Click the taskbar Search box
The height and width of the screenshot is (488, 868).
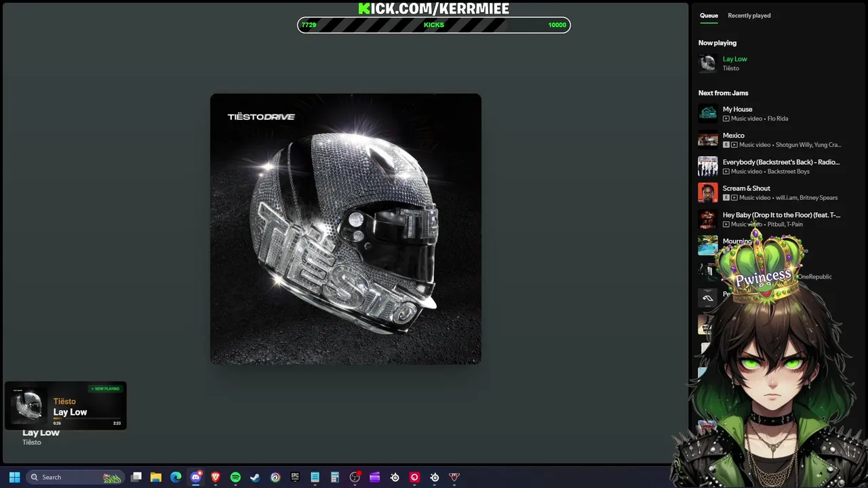coord(75,477)
